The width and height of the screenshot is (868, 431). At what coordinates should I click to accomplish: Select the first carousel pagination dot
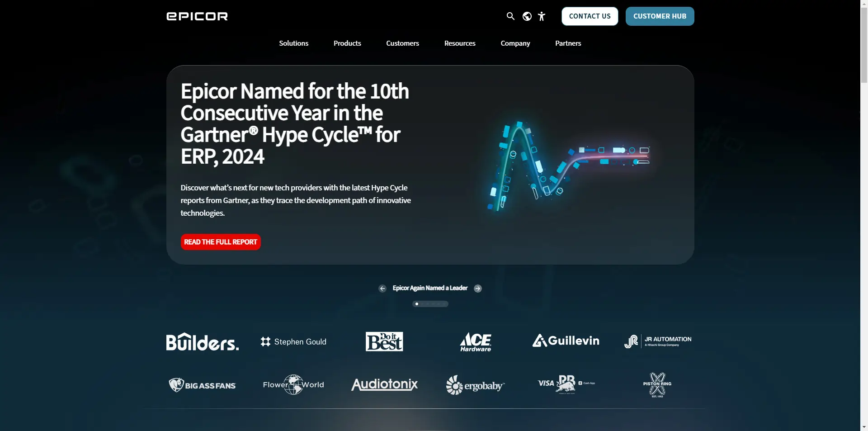[x=416, y=304]
